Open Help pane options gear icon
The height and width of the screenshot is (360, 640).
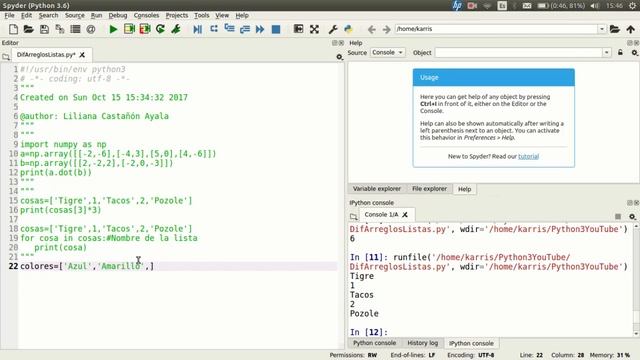coord(634,53)
